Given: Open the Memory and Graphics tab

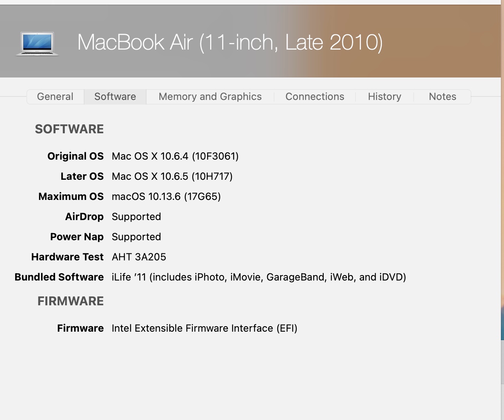Looking at the screenshot, I should (x=210, y=96).
